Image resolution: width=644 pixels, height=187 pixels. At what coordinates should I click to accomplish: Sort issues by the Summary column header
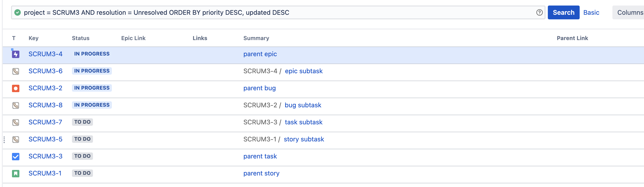(x=256, y=38)
